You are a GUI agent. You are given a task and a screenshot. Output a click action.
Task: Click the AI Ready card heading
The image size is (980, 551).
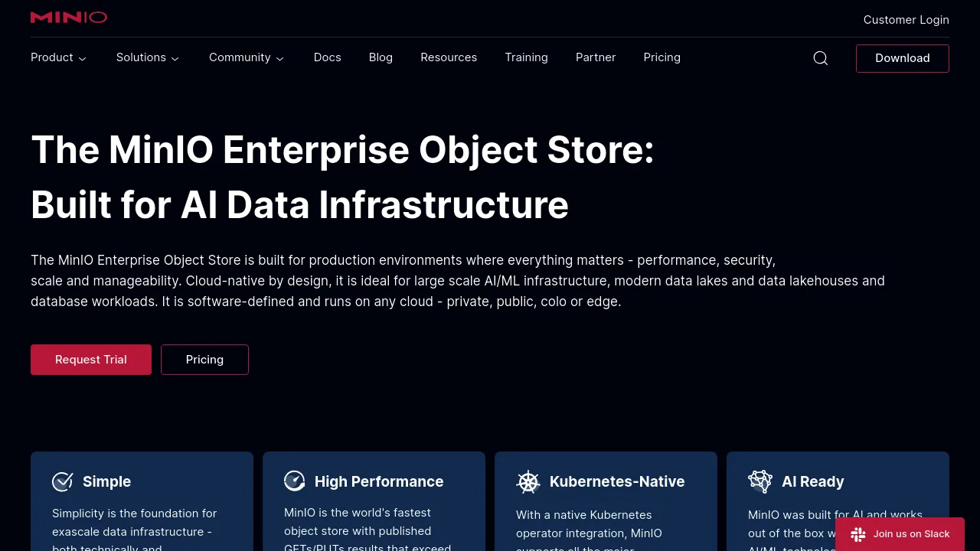point(813,481)
